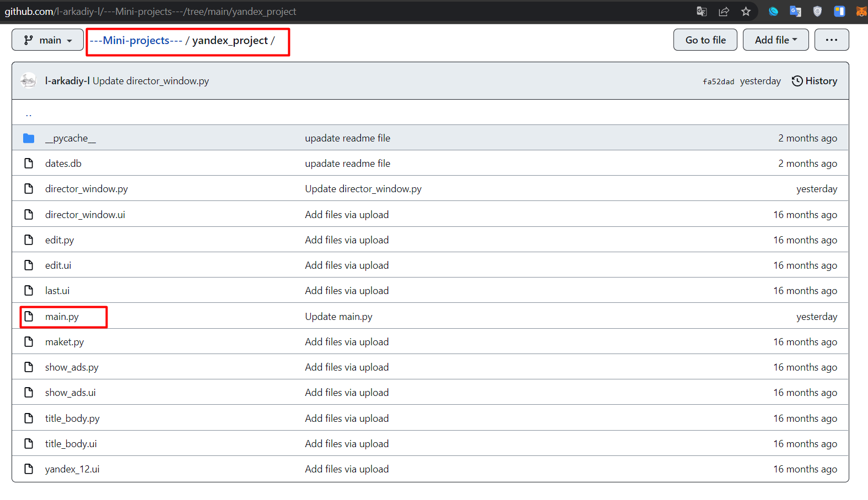Open the shield extension icon
This screenshot has width=868, height=500.
817,12
